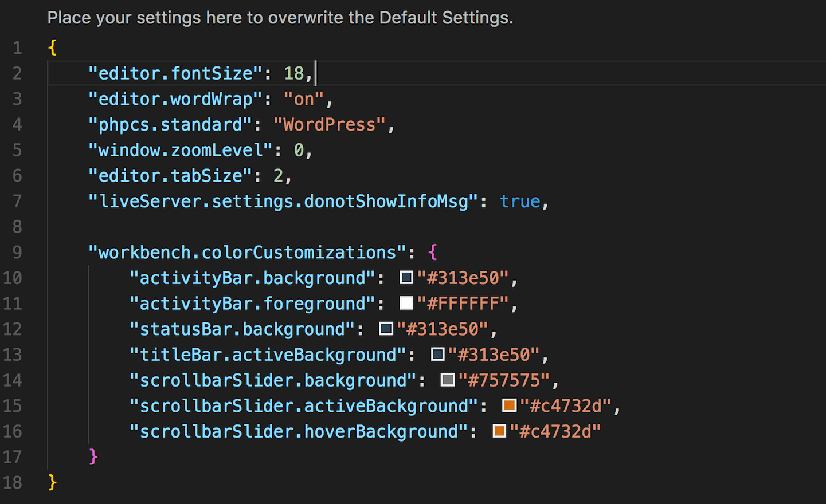Click the "WordPress" string value
The height and width of the screenshot is (504, 826).
tap(329, 124)
